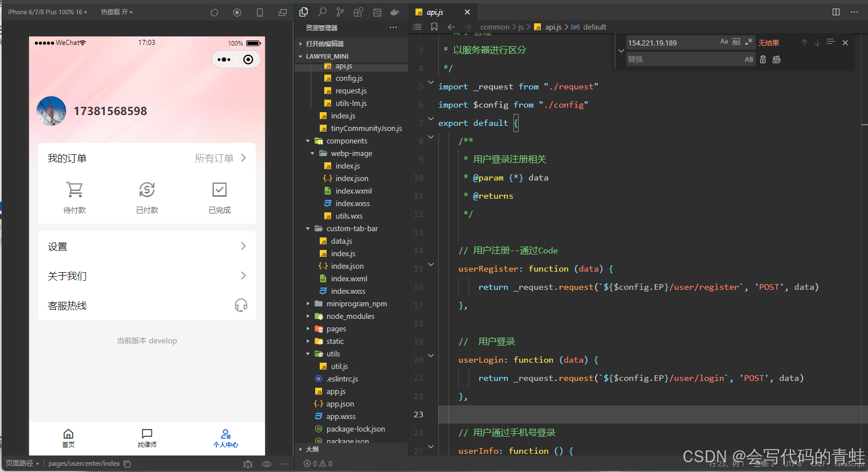Click the common breadcrumb segment
868x472 pixels.
(495, 27)
